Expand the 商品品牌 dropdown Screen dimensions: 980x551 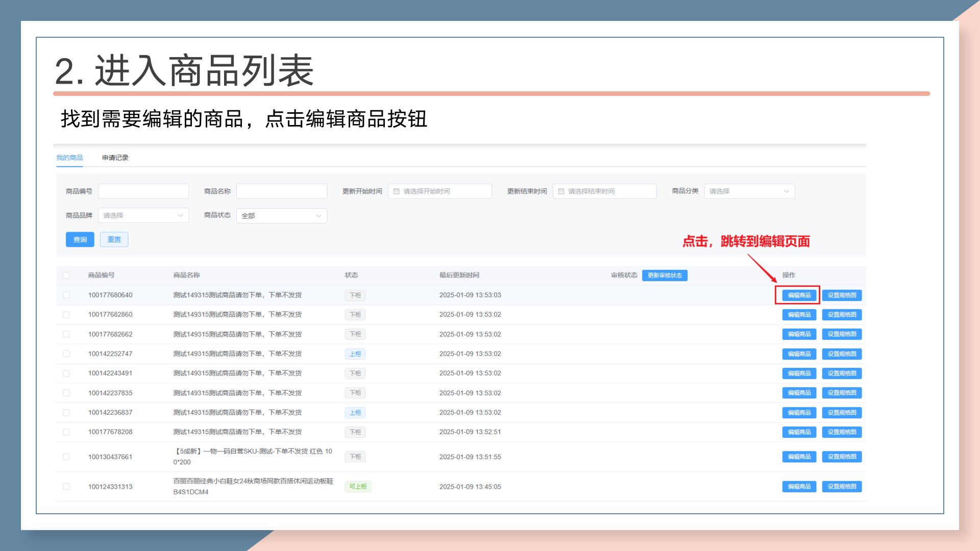point(143,215)
